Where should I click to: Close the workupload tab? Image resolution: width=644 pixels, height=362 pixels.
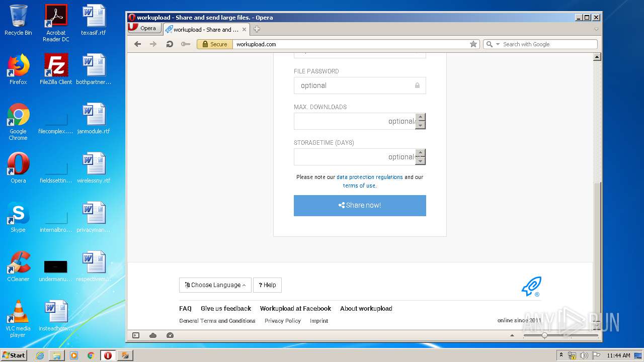(245, 29)
